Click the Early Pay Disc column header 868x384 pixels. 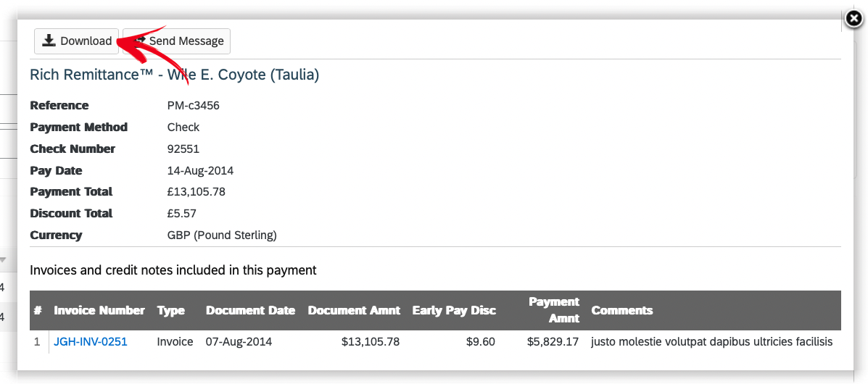454,310
